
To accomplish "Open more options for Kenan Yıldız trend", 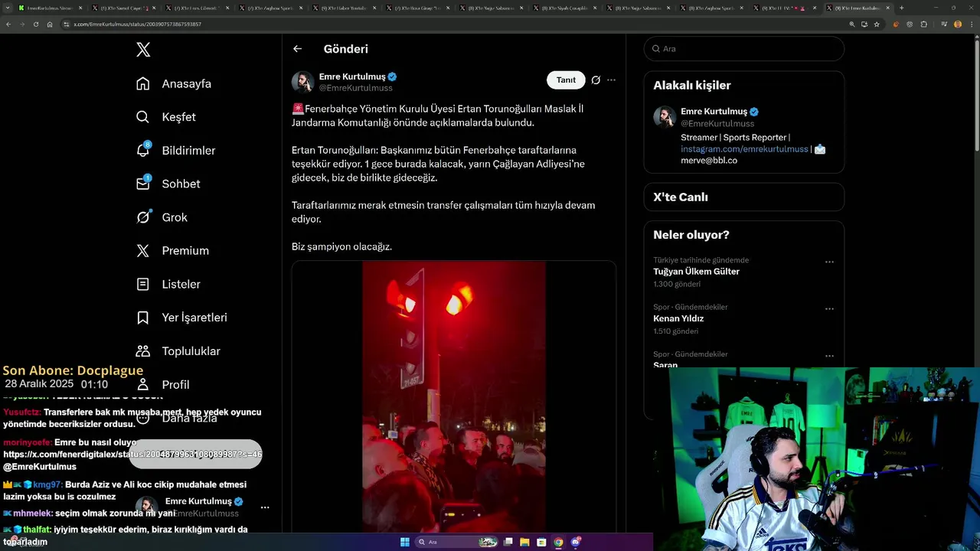I will pyautogui.click(x=829, y=309).
